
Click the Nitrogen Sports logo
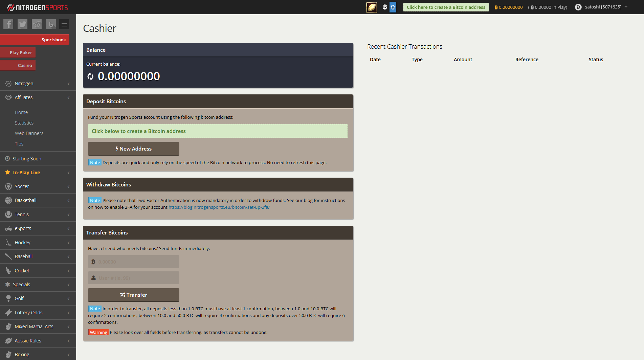(37, 7)
